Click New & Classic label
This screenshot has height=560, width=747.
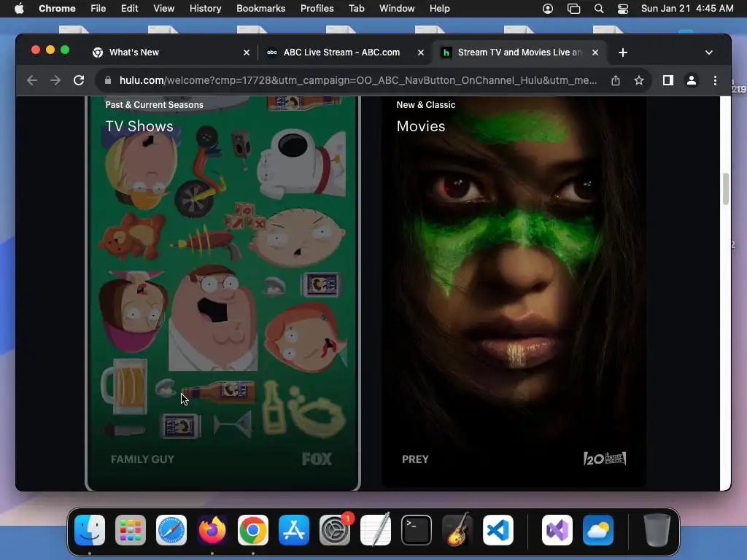click(426, 105)
